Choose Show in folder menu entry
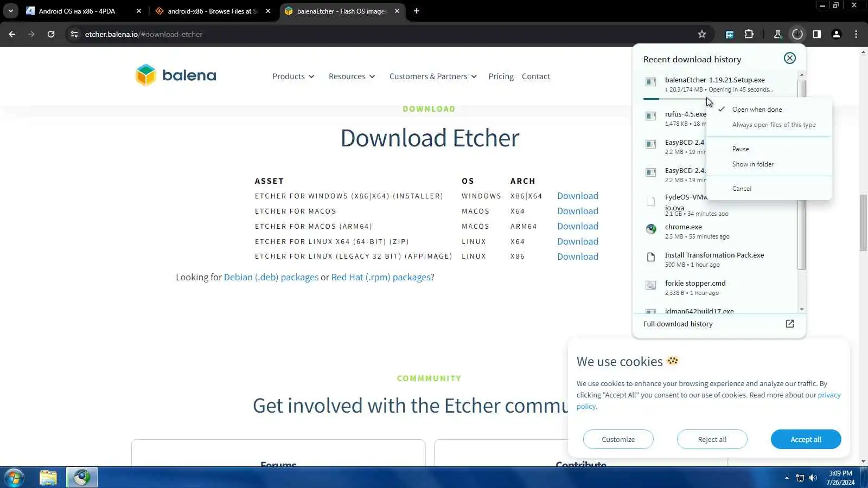Viewport: 868px width, 488px height. pos(753,164)
